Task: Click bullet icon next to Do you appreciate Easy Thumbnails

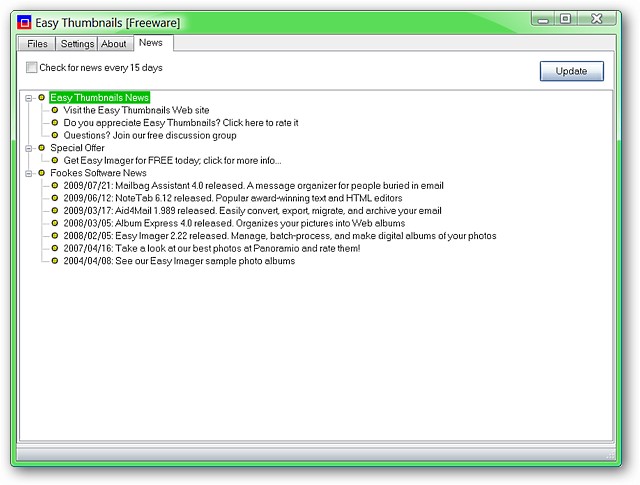Action: pos(55,122)
